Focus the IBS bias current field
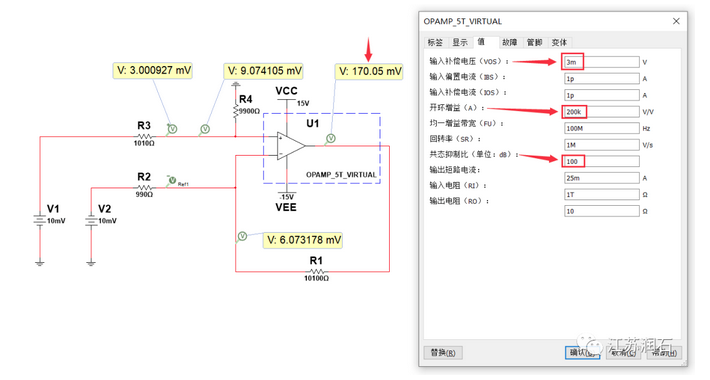The image size is (710, 380). 601,79
